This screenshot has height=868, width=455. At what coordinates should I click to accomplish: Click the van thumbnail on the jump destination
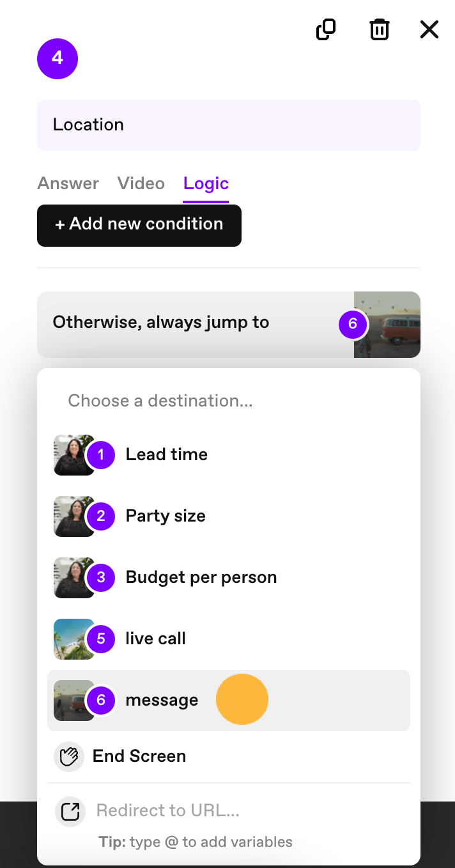(x=387, y=324)
